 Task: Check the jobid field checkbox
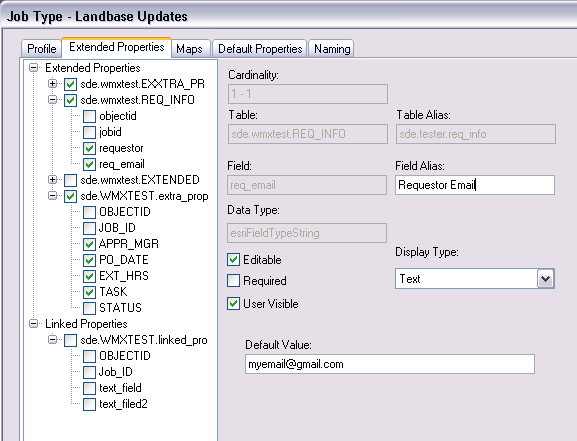89,132
